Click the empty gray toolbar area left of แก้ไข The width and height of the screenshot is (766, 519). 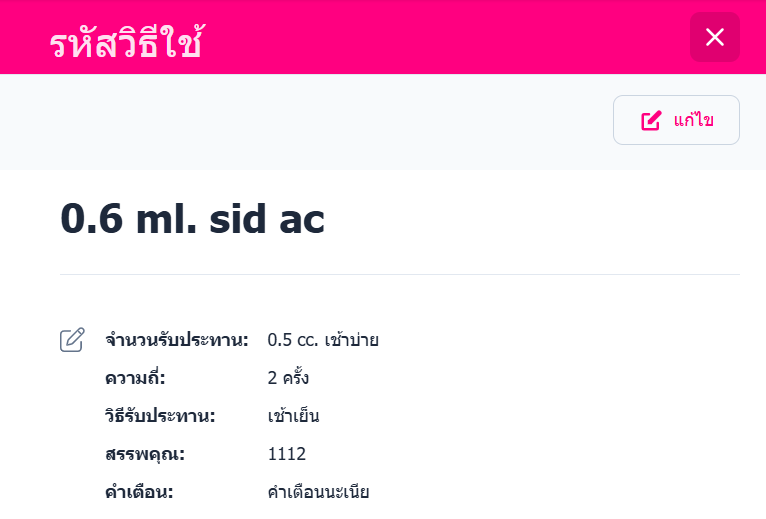(x=300, y=121)
